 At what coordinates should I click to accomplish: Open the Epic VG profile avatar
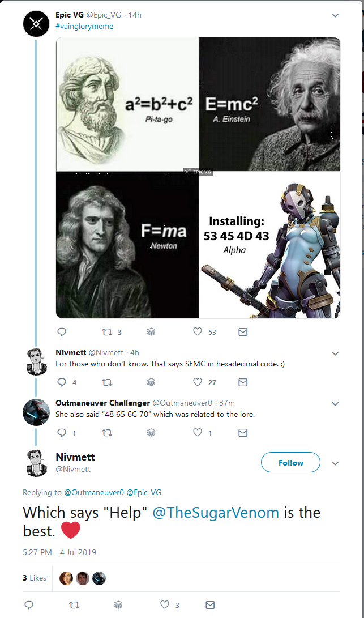click(36, 24)
